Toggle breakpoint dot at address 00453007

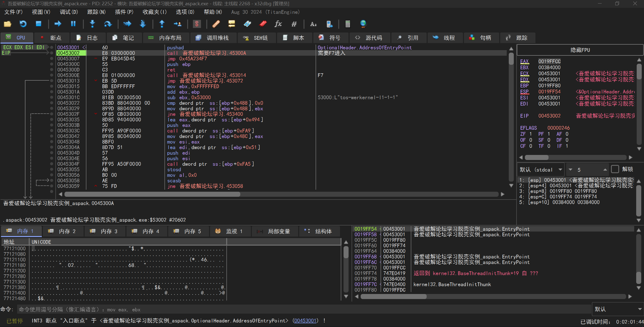click(x=52, y=59)
